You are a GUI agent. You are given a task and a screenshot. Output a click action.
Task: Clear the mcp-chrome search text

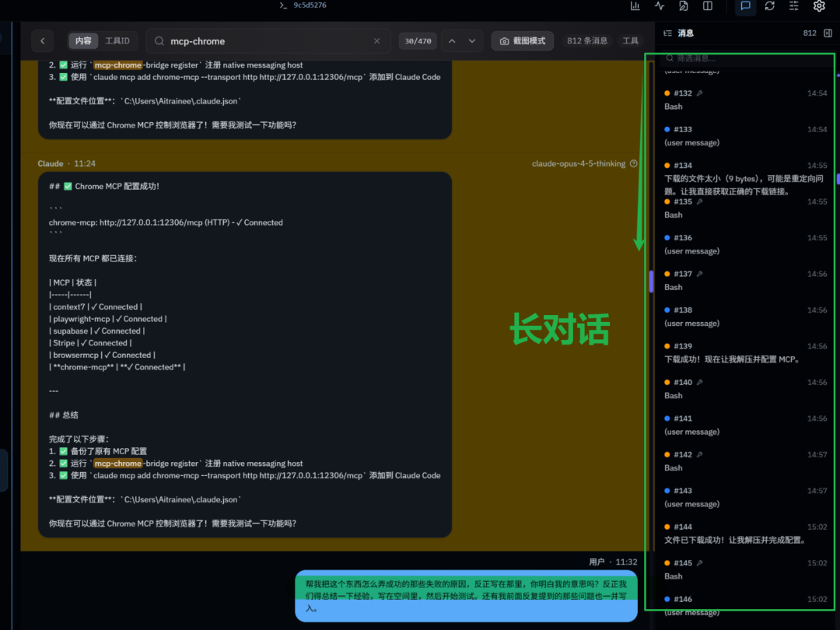pyautogui.click(x=377, y=41)
